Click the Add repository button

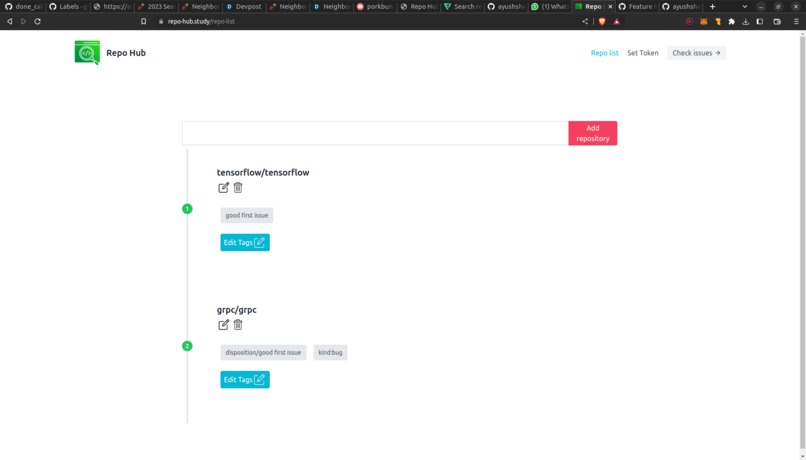pos(593,133)
